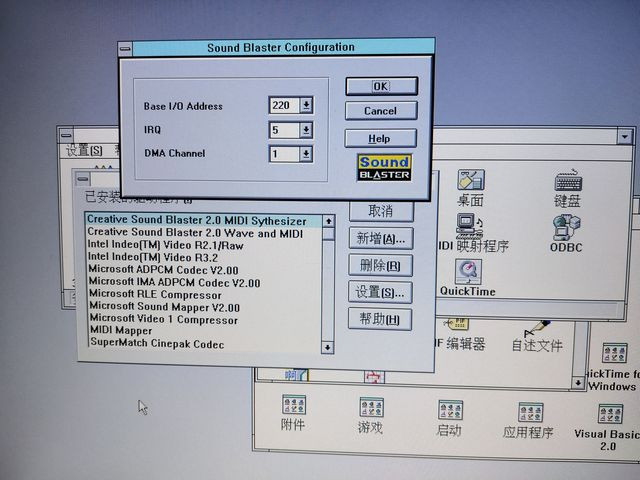Select Microsoft Sound Mapper V2.00
Viewport: 640px width, 480px height.
(x=203, y=307)
